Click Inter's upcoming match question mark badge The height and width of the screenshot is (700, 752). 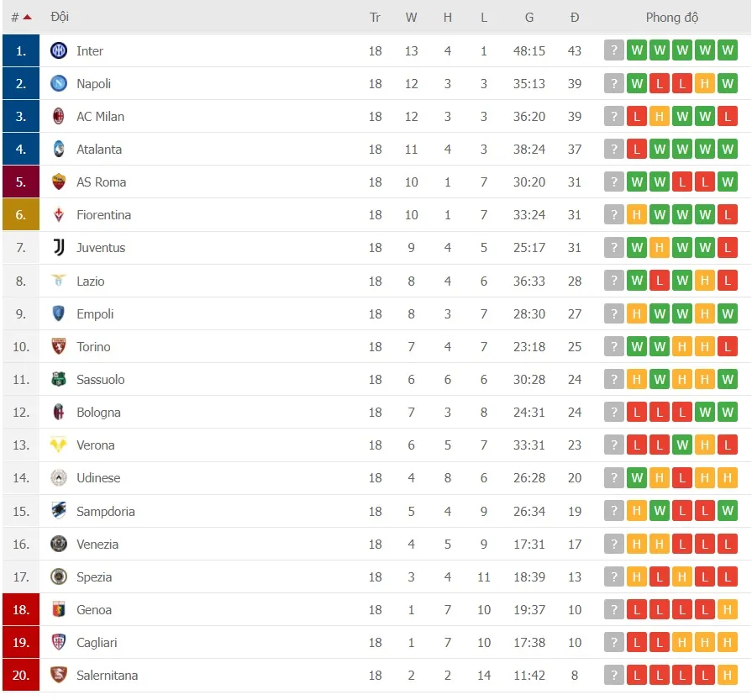click(x=614, y=50)
